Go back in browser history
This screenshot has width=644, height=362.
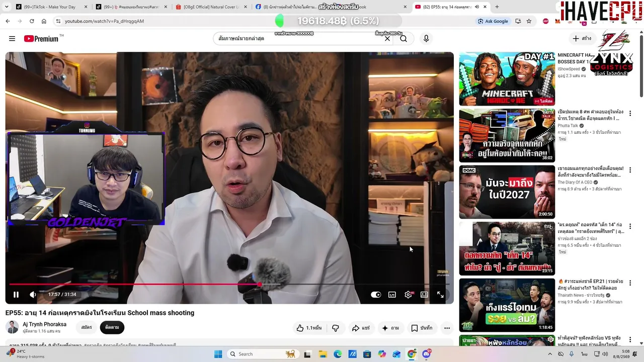[8, 21]
